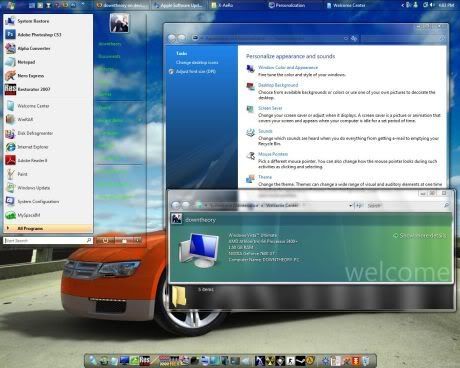This screenshot has height=368, width=460.
Task: Click Adjust font size (DPI) task link
Action: click(196, 71)
